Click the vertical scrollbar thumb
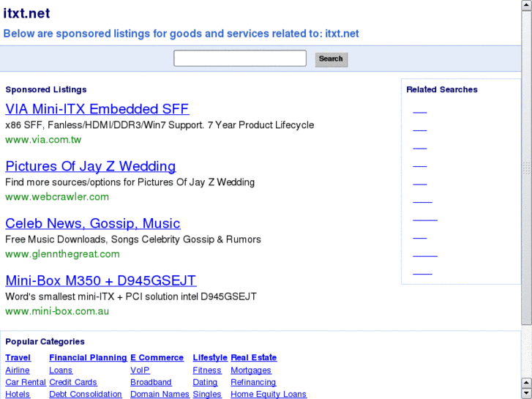The width and height of the screenshot is (532, 399). coord(526,168)
